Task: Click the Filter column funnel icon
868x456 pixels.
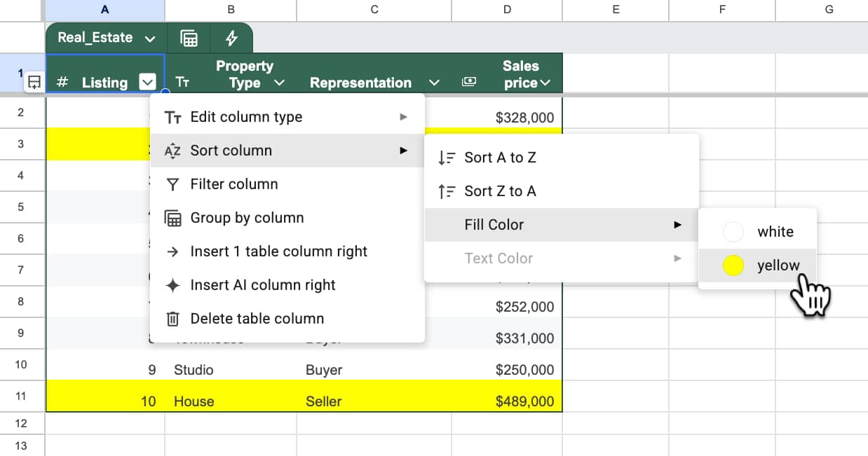Action: (x=172, y=184)
